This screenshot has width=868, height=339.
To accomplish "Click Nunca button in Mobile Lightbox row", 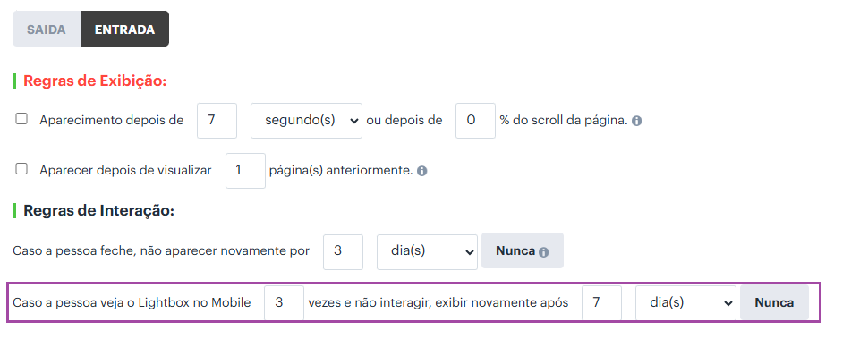I will coord(774,303).
